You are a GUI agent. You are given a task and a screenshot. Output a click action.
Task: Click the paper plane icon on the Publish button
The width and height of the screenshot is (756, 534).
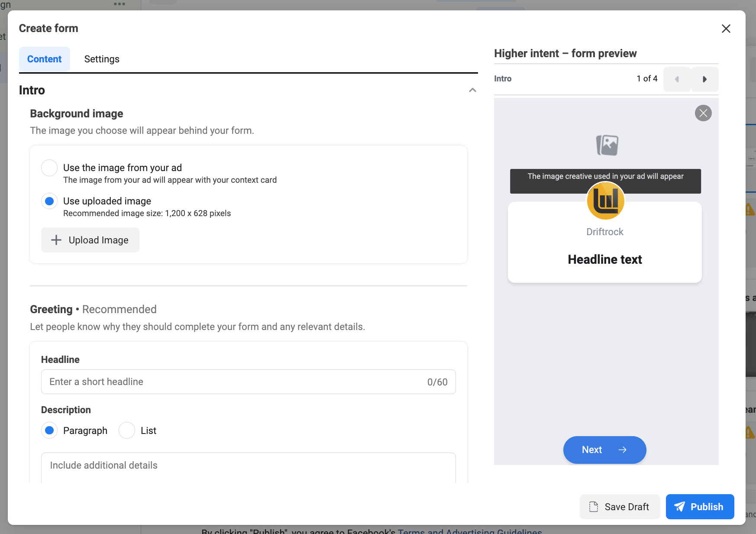click(x=679, y=507)
